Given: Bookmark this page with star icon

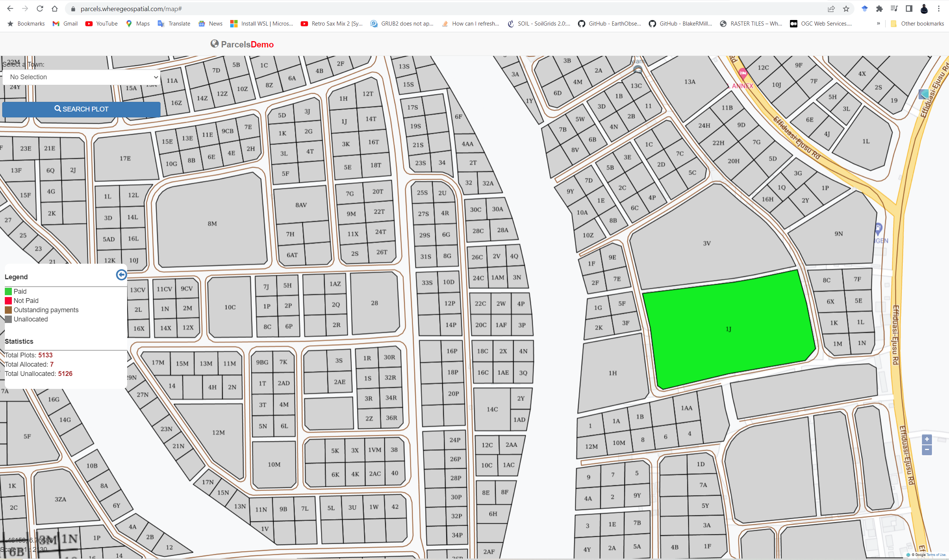Looking at the screenshot, I should click(846, 9).
